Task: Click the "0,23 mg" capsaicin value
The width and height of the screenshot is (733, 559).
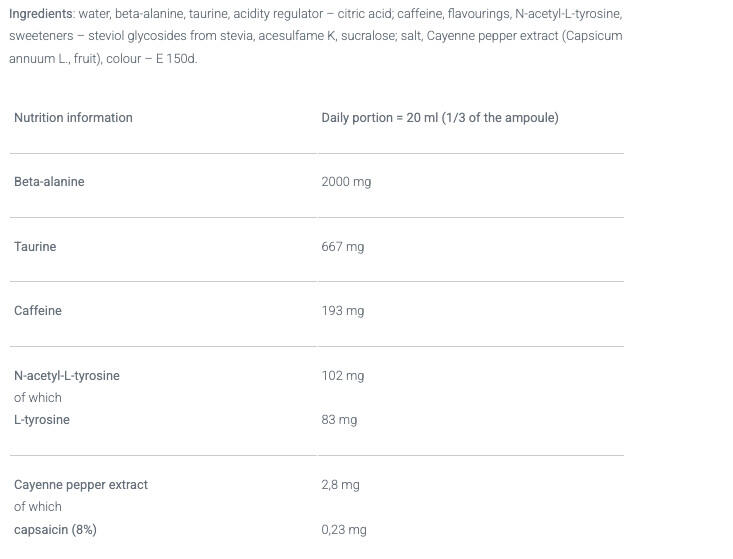Action: (x=344, y=530)
